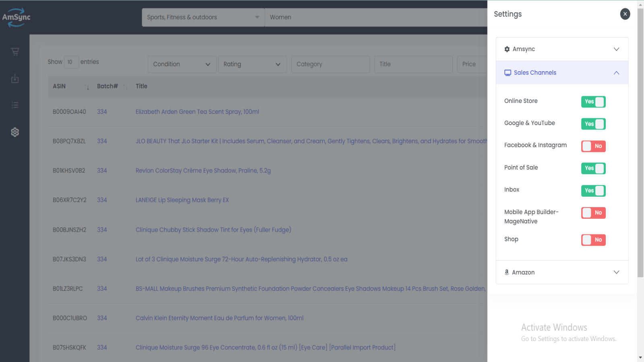Screen dimensions: 644x362
Task: Enable the Facebook & Instagram switch
Action: 593,146
